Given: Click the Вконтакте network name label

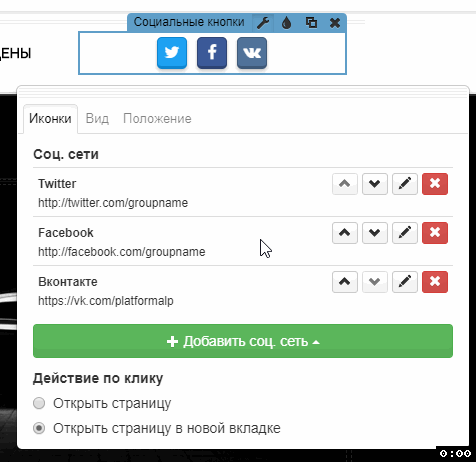Looking at the screenshot, I should pos(68,282).
